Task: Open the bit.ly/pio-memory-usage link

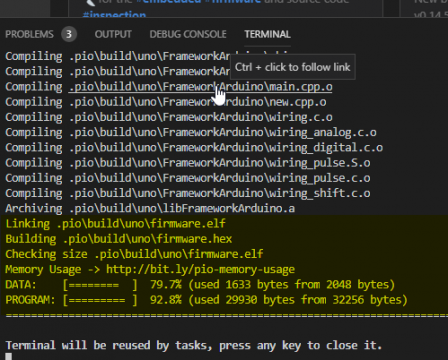Action: 200,269
